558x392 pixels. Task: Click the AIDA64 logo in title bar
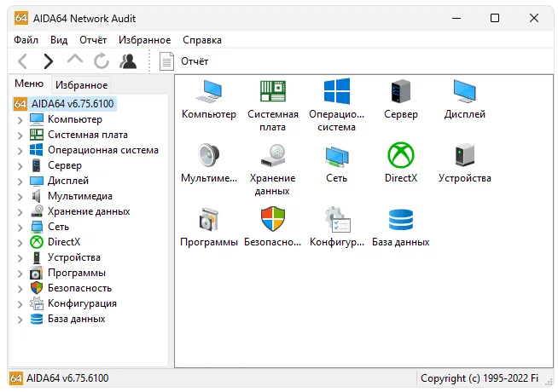click(21, 18)
